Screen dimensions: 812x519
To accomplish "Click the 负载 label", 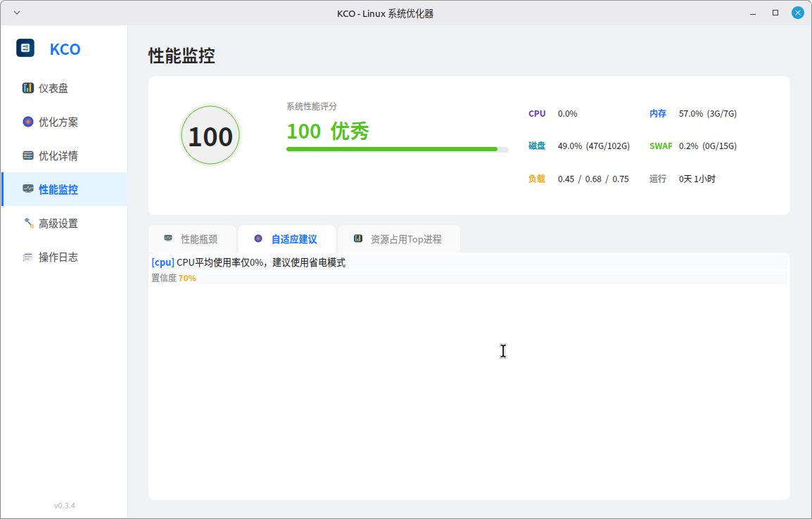I will (536, 179).
